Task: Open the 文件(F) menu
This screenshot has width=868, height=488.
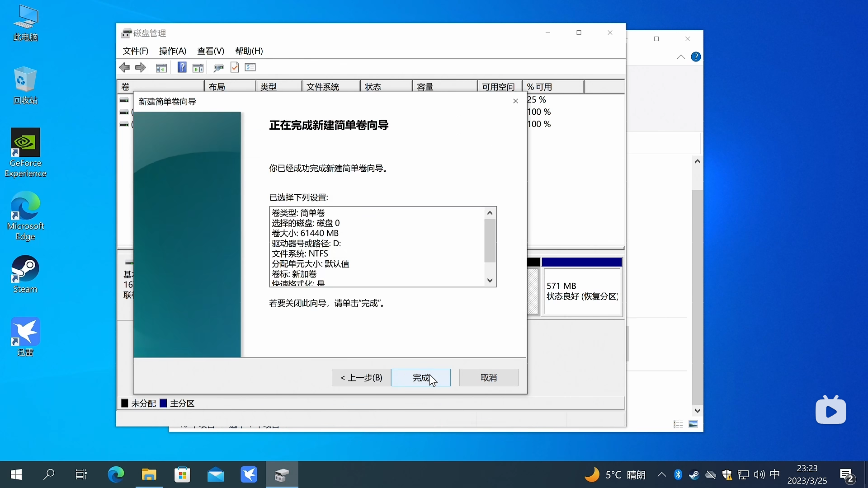Action: tap(135, 51)
